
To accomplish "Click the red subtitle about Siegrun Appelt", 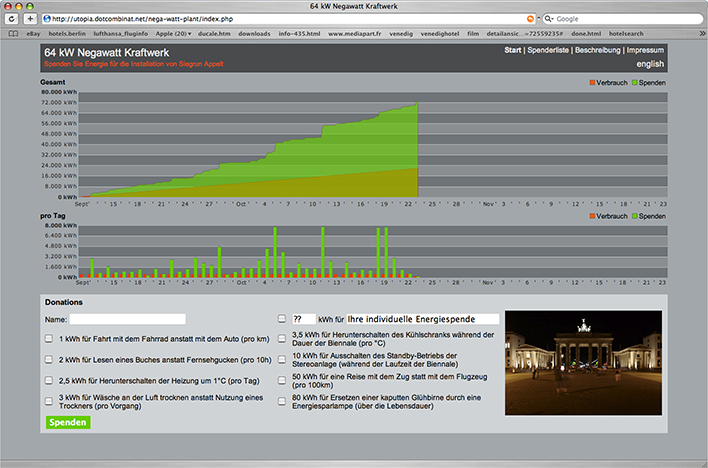I will [x=134, y=64].
